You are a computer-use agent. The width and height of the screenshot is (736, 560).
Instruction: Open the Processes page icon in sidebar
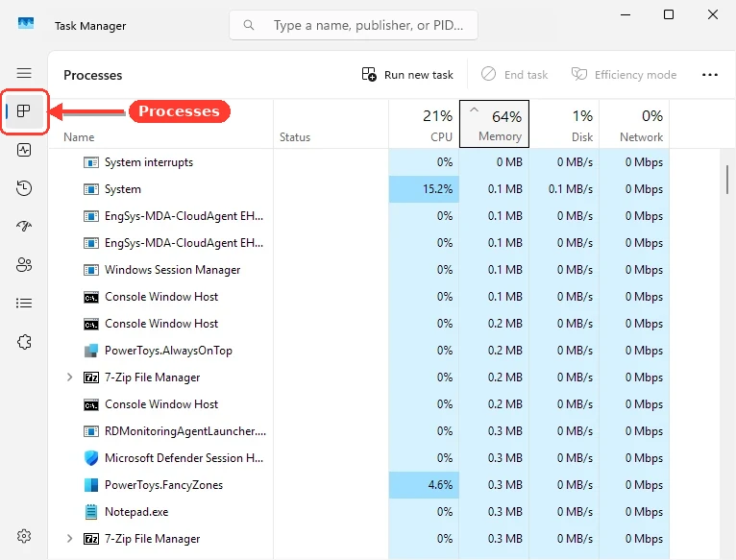tap(23, 111)
